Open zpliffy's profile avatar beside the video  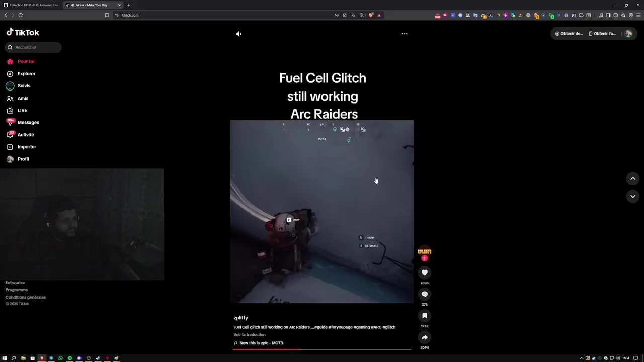coord(424,251)
